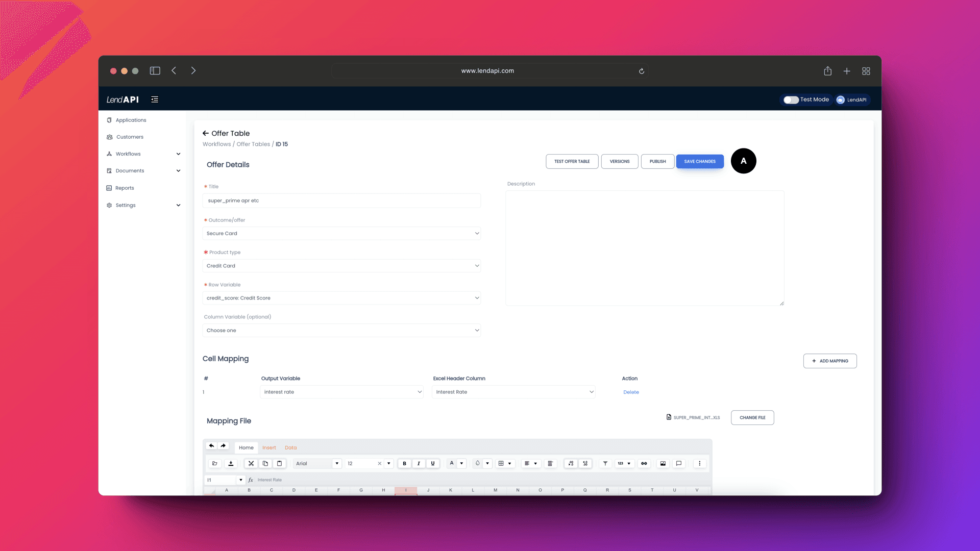Click the underline formatting icon

click(x=433, y=464)
